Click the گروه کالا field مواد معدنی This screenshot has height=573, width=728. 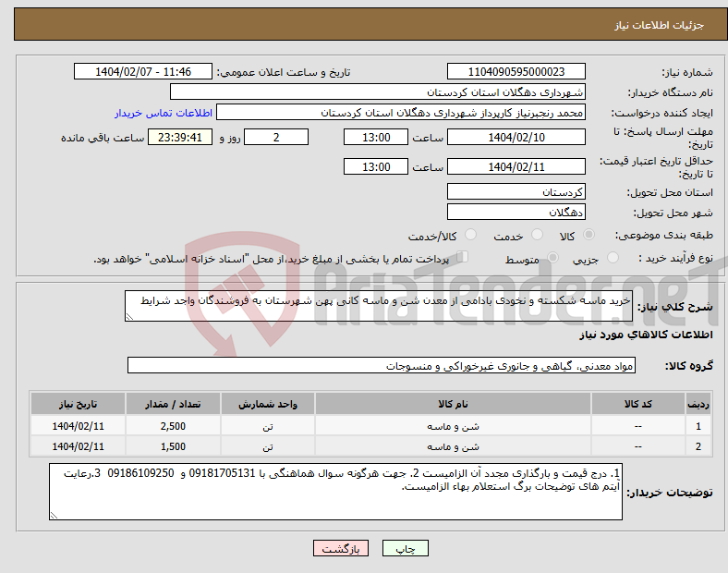coord(382,365)
